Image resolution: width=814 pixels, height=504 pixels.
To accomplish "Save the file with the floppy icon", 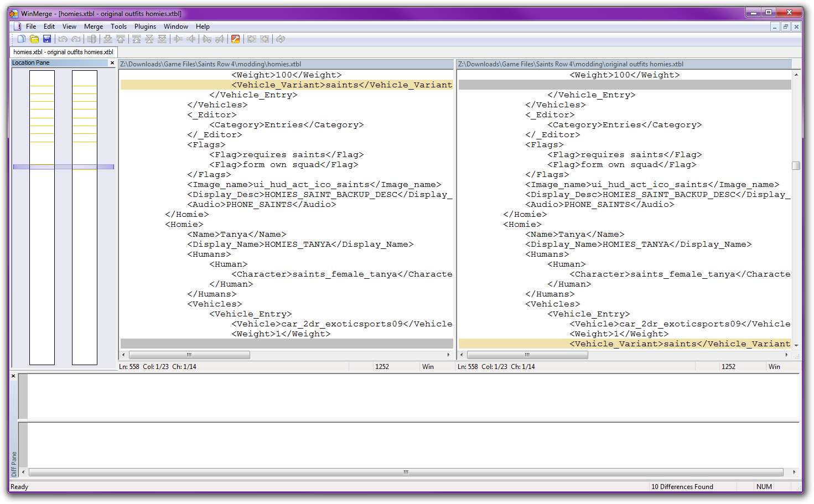I will [47, 39].
